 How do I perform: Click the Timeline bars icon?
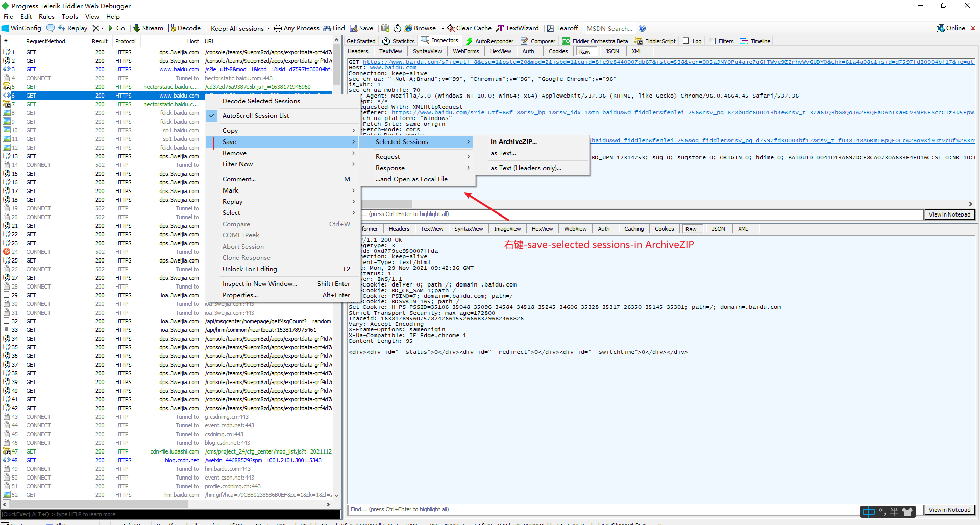tap(744, 41)
